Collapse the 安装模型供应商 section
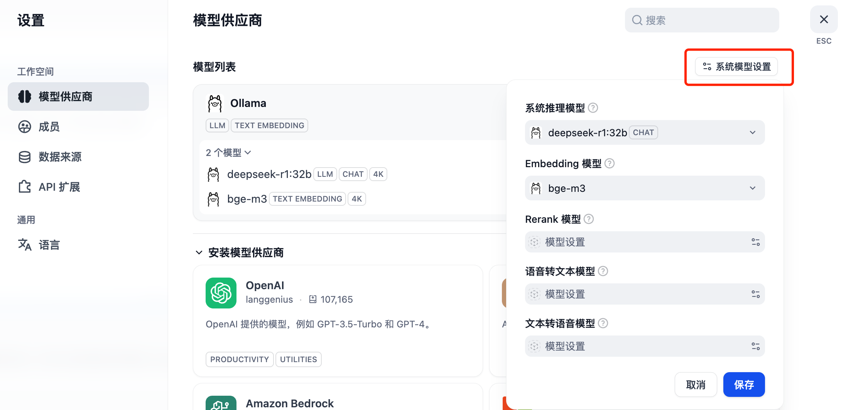The image size is (868, 410). point(199,252)
